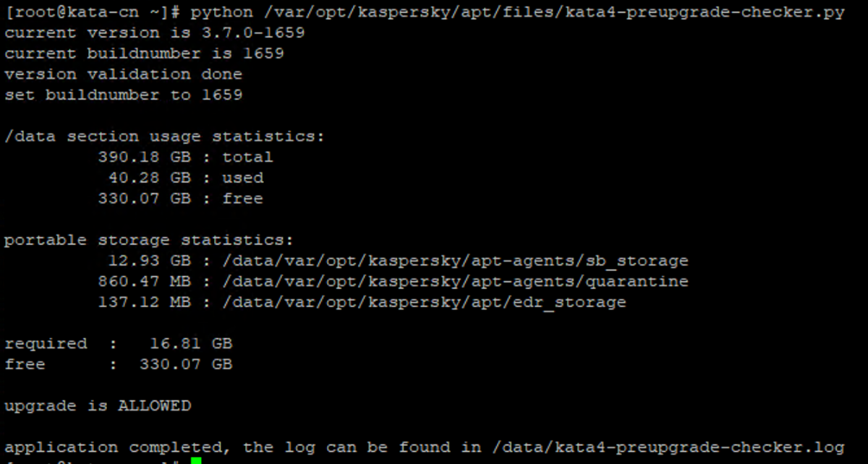Click the required 16.81 GB value
The width and height of the screenshot is (868, 464).
(190, 344)
